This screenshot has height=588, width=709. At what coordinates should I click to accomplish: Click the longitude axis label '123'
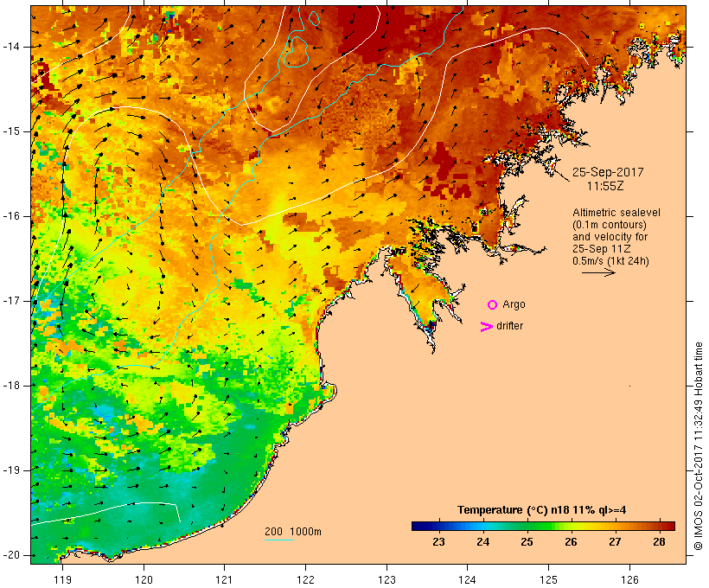coord(386,579)
